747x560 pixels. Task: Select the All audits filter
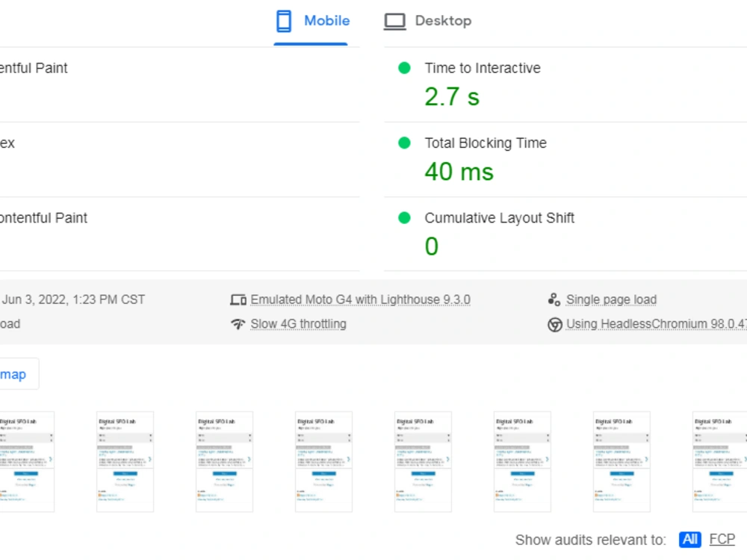coord(689,540)
